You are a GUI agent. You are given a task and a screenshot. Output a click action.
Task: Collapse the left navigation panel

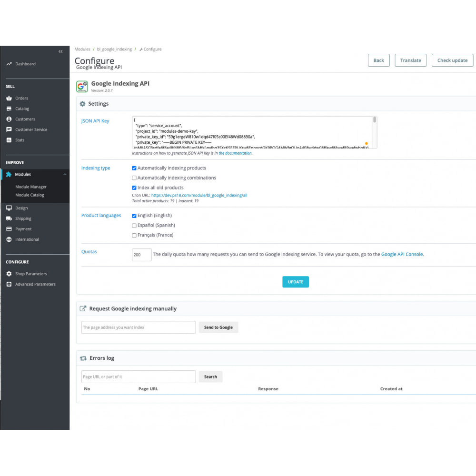[x=60, y=51]
